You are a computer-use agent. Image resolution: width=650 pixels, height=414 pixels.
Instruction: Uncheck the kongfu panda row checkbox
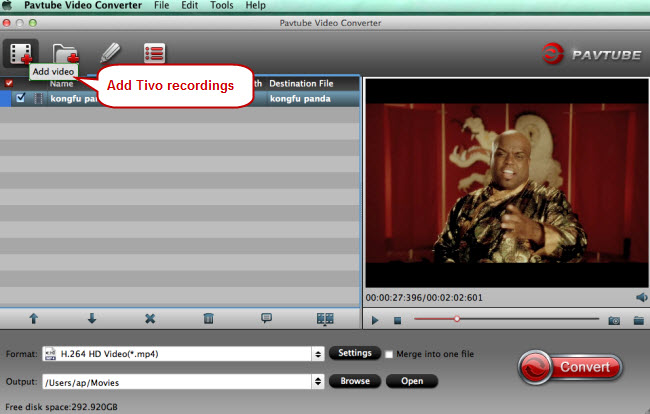20,98
